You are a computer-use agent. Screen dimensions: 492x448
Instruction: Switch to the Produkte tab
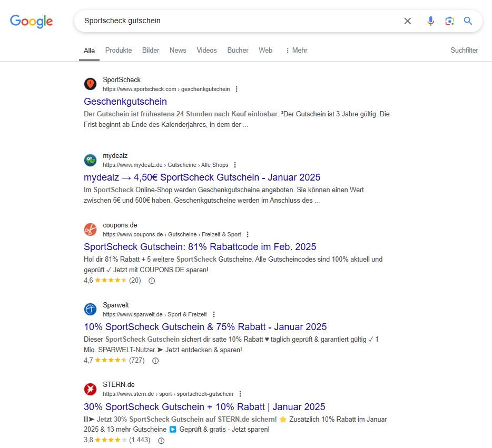pos(119,51)
